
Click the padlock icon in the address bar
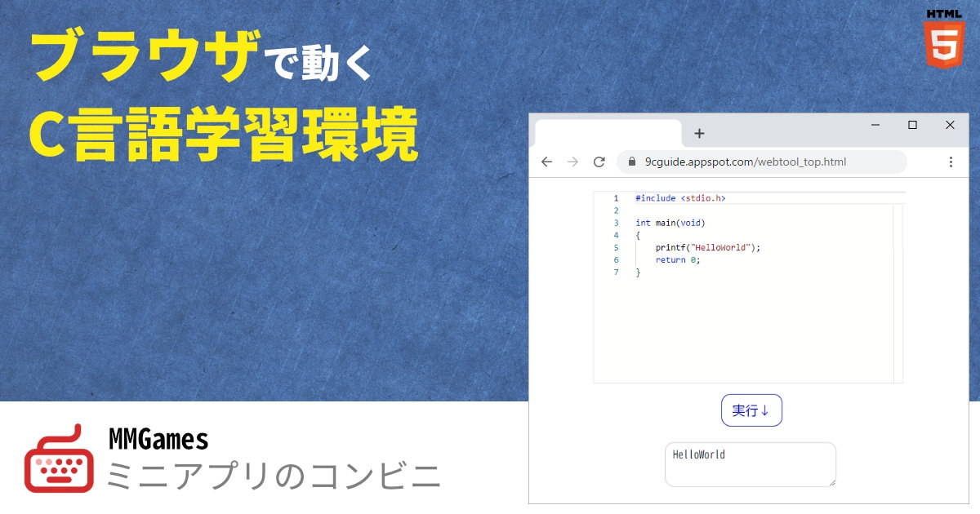point(631,162)
